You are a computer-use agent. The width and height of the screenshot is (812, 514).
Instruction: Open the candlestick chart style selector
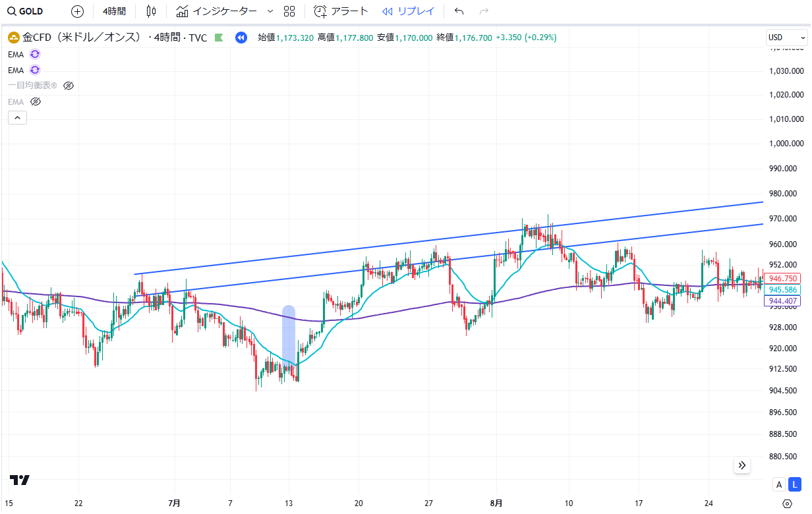pos(152,11)
